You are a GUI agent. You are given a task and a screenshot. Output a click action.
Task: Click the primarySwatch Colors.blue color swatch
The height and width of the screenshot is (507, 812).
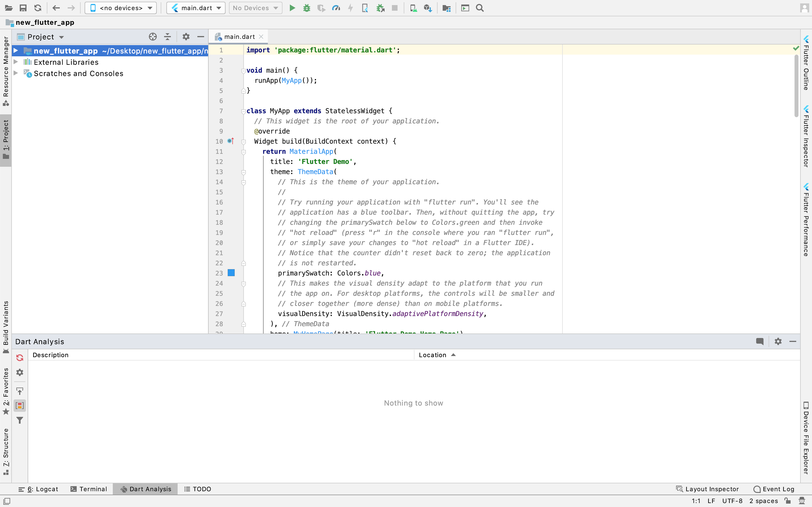tap(231, 273)
